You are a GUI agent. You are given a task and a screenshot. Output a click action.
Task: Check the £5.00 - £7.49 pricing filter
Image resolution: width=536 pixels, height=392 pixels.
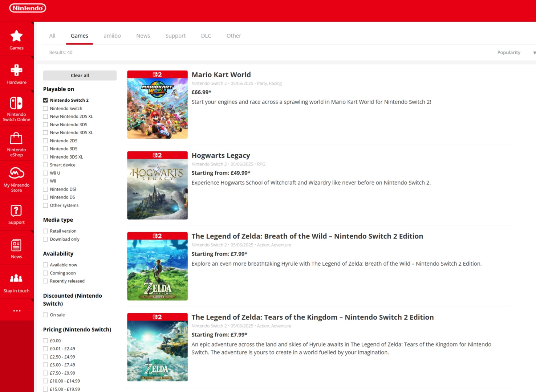(45, 365)
